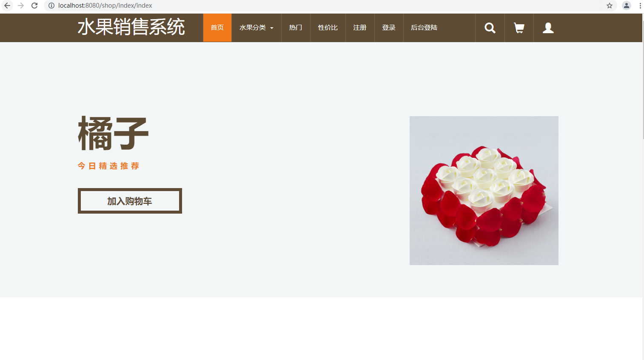Open the shopping cart icon

519,28
